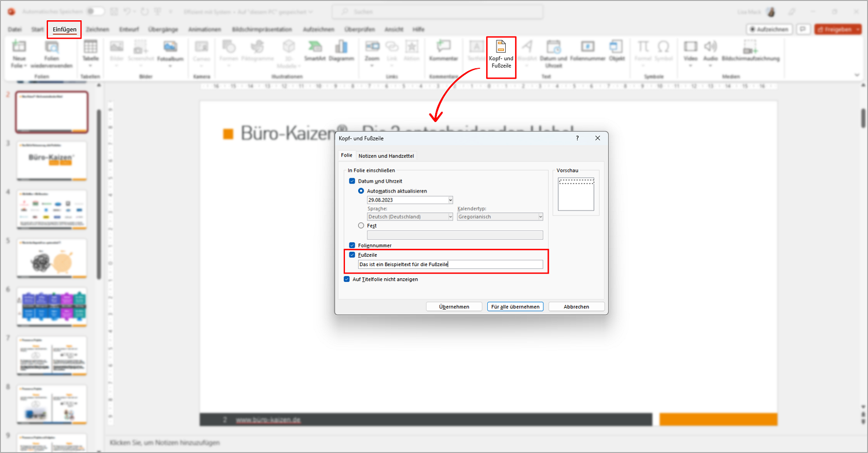
Task: Click the Abbrechen button
Action: click(x=576, y=307)
